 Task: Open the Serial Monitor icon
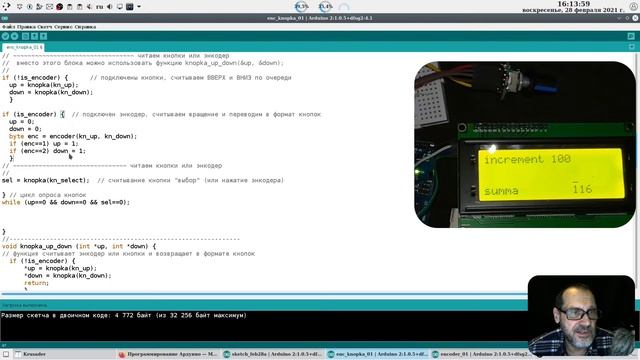pos(631,36)
